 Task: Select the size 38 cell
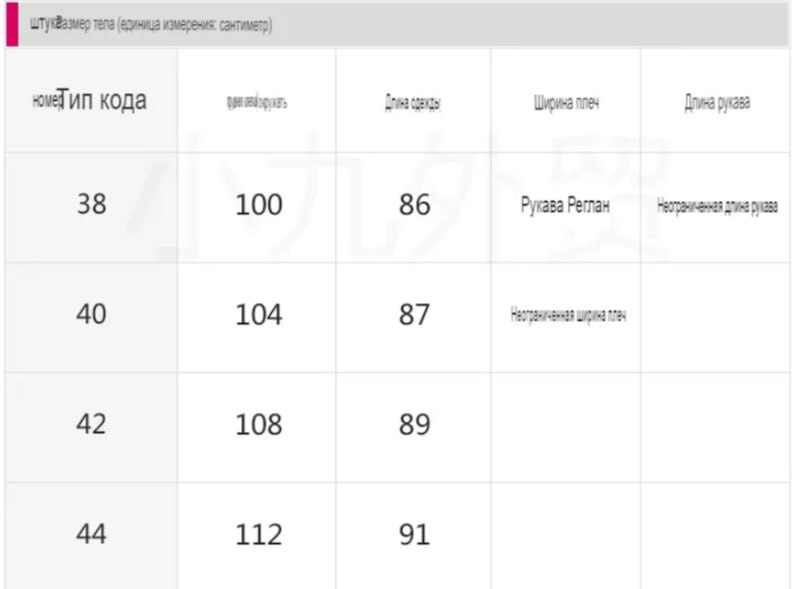coord(91,207)
